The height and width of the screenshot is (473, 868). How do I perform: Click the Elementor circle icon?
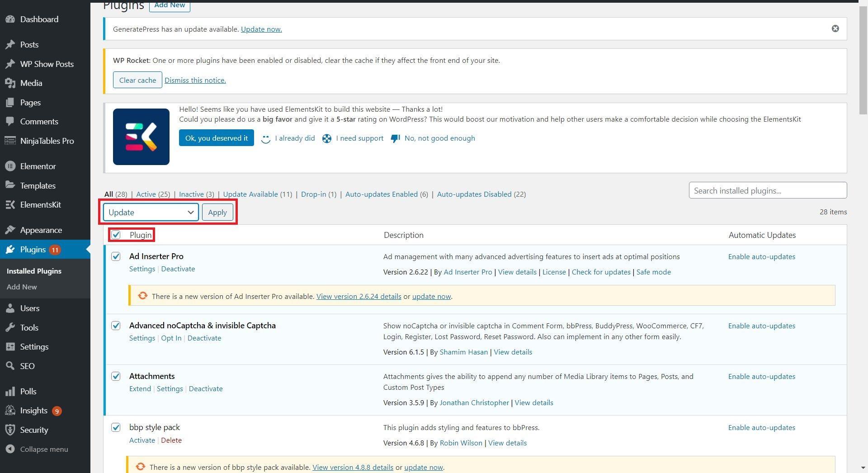[x=10, y=166]
